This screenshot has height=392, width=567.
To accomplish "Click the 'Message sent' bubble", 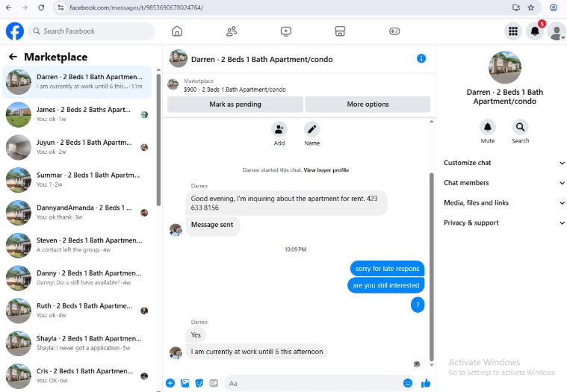I will click(x=212, y=226).
